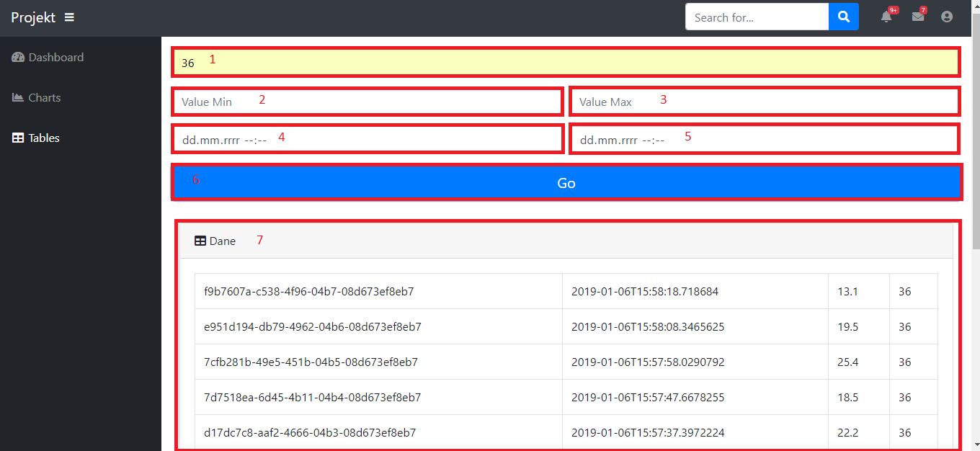Screen dimensions: 980x451
Task: Open the user profile icon
Action: pyautogui.click(x=947, y=17)
